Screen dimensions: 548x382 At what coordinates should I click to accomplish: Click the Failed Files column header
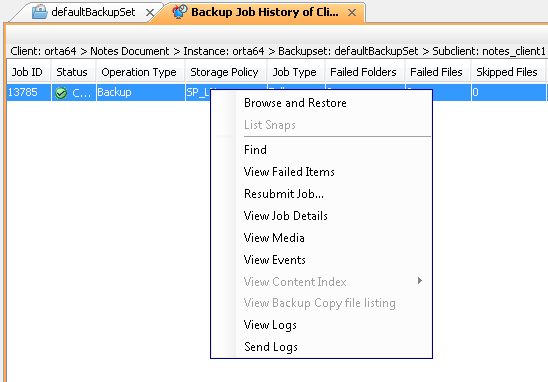438,72
